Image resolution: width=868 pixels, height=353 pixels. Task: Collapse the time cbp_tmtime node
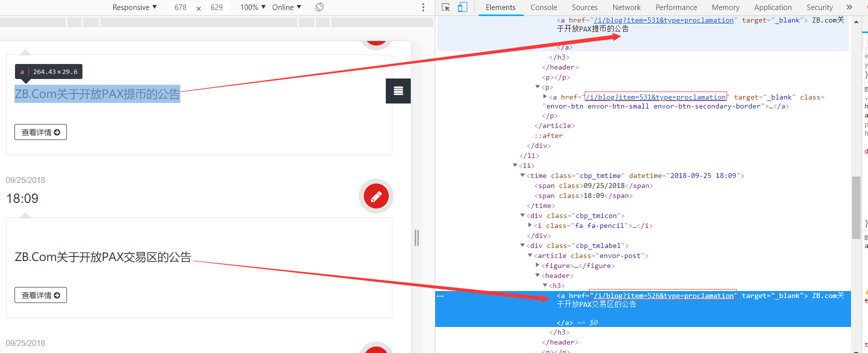[522, 175]
